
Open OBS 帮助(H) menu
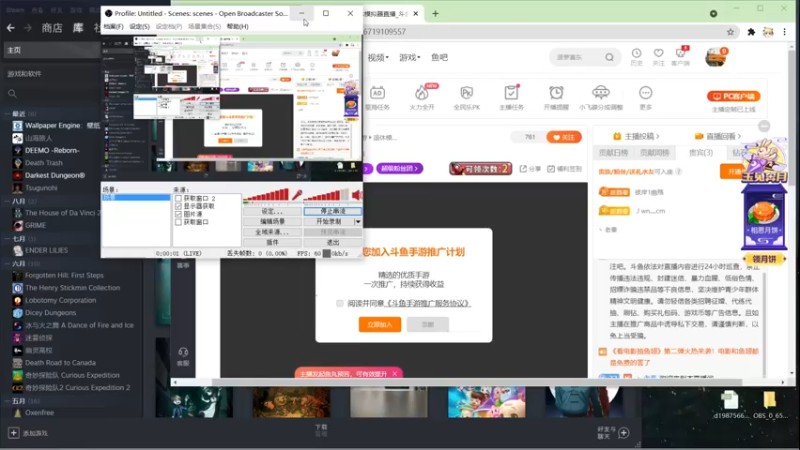(x=237, y=27)
